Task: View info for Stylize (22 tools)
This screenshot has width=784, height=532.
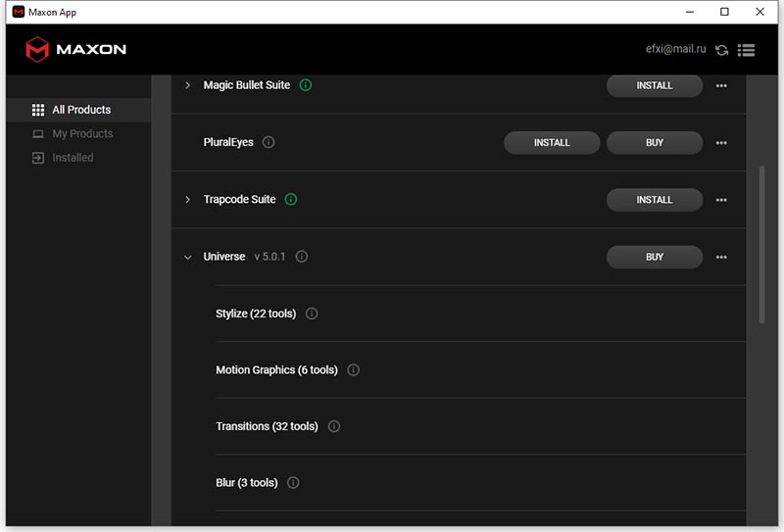Action: click(x=312, y=314)
